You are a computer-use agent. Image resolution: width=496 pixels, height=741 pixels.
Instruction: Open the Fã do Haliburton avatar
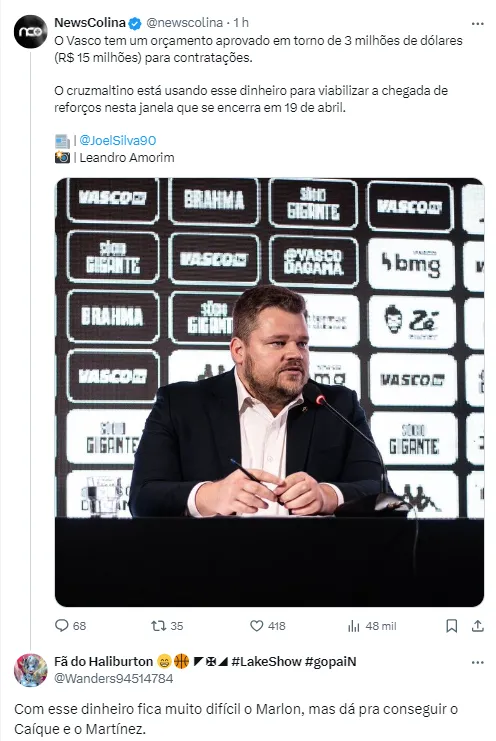click(31, 670)
